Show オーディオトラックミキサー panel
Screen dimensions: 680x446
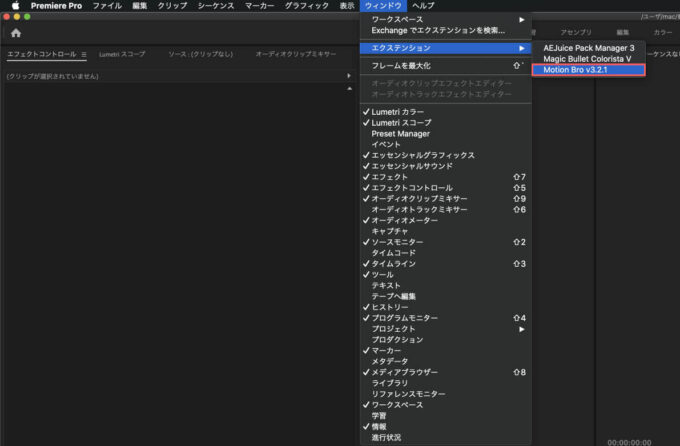tap(445, 210)
